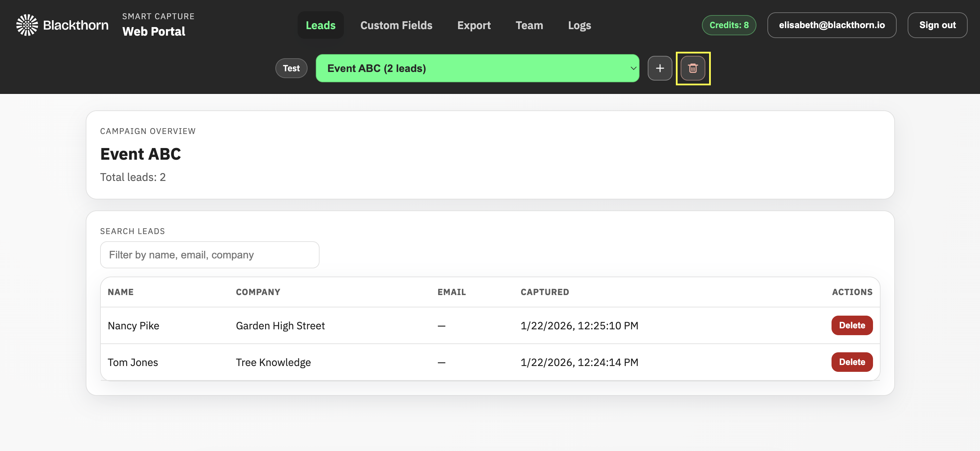This screenshot has height=451, width=980.
Task: Delete the Tom Jones lead
Action: (852, 362)
